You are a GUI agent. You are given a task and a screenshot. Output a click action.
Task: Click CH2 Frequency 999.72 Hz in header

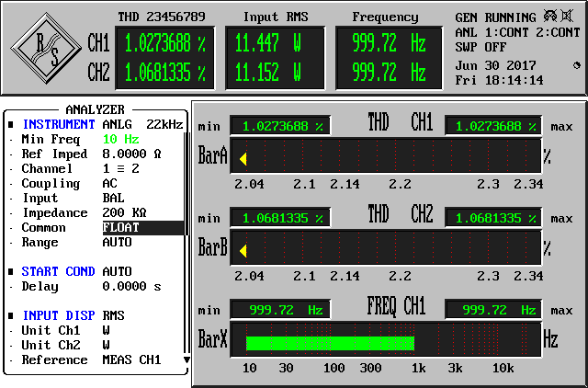[389, 72]
